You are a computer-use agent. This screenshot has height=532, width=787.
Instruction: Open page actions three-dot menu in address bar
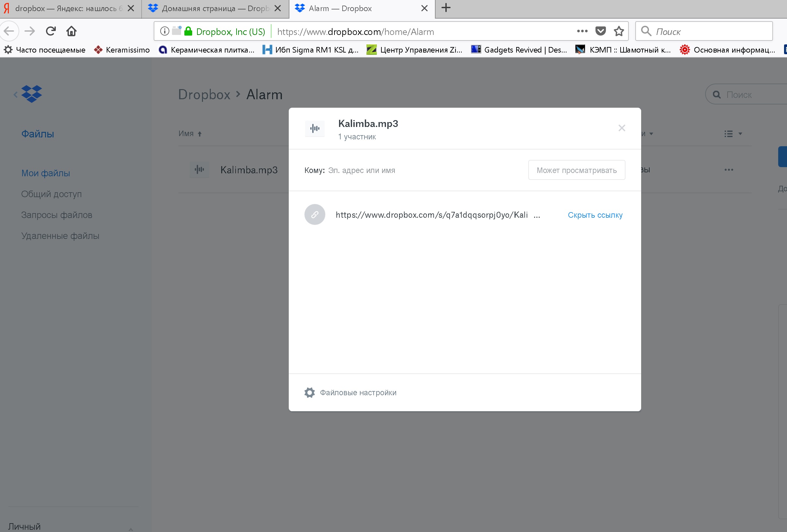click(x=582, y=31)
